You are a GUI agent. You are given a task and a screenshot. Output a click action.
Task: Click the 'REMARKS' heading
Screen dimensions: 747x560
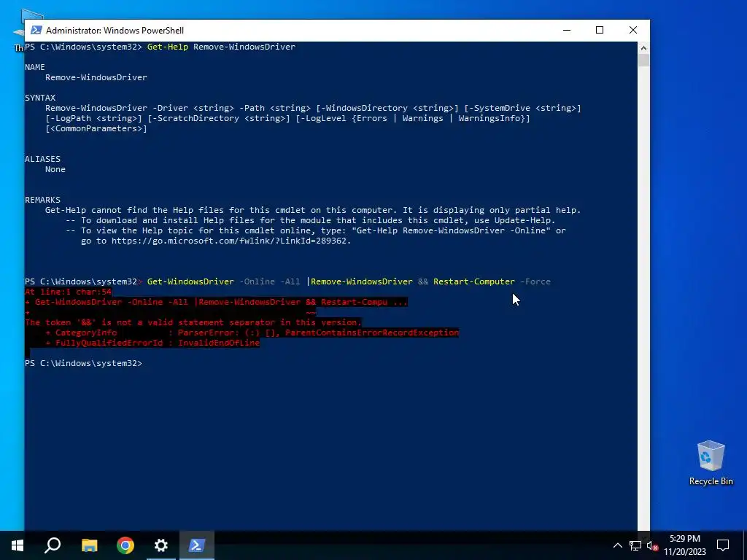pyautogui.click(x=42, y=200)
